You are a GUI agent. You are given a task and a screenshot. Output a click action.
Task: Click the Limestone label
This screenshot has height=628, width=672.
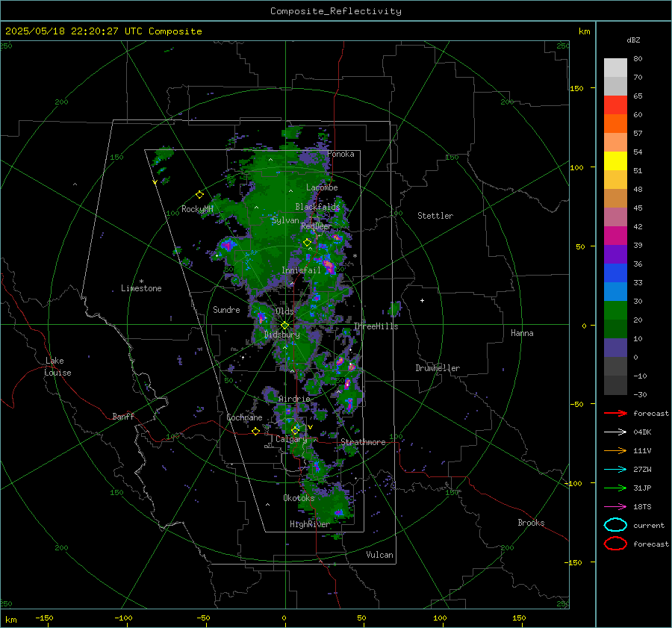(x=141, y=288)
